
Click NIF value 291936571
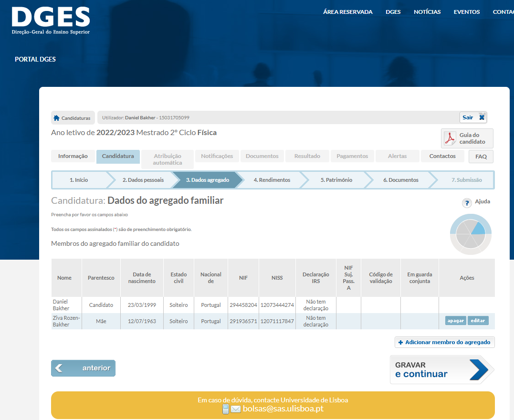(243, 321)
